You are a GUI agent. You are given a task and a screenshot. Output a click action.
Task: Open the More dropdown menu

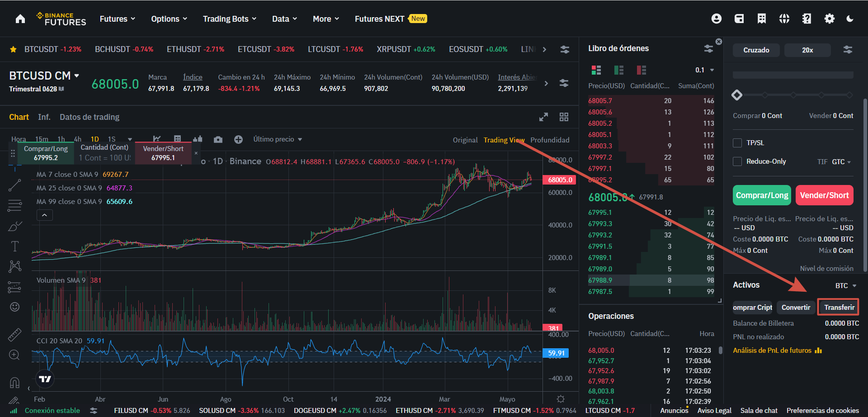pyautogui.click(x=326, y=19)
